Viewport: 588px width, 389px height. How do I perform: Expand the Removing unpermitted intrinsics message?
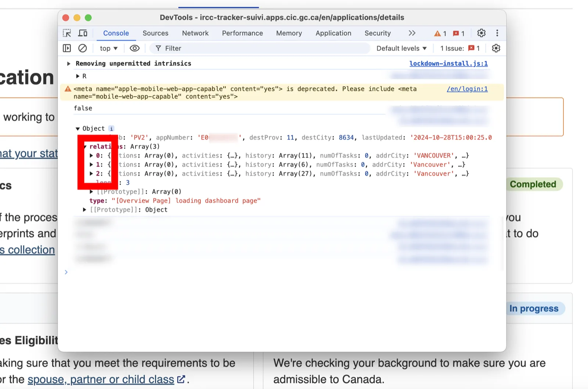[68, 64]
